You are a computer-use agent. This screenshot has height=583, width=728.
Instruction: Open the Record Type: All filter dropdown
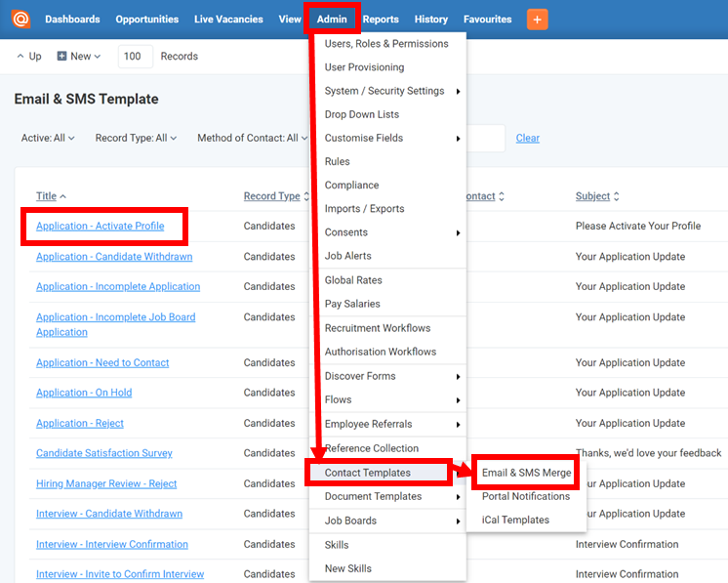pos(136,138)
